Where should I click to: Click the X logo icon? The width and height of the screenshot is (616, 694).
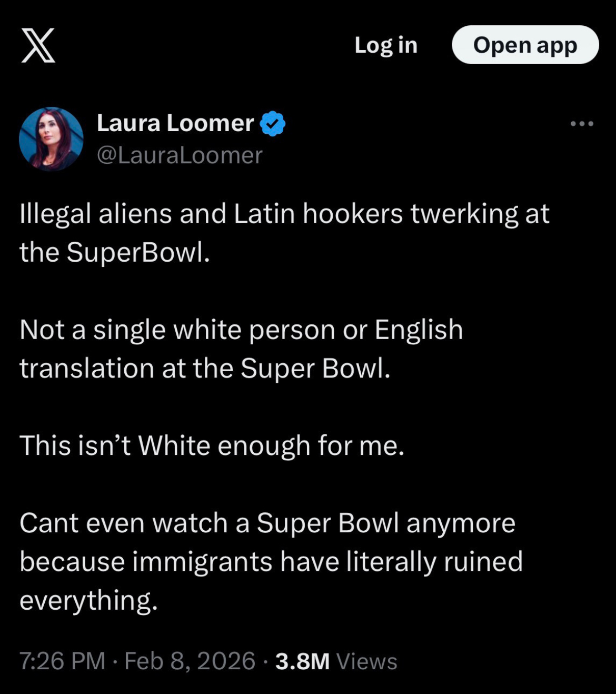(38, 46)
